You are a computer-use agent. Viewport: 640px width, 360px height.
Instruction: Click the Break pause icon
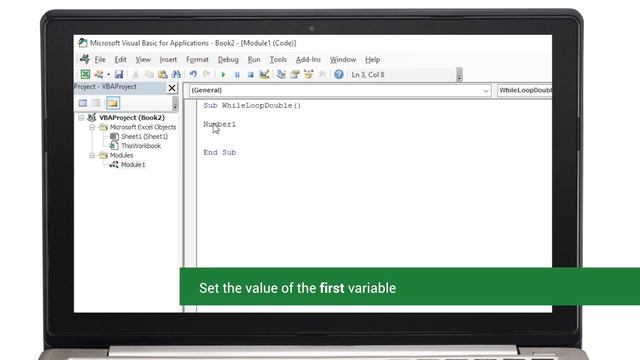click(237, 75)
